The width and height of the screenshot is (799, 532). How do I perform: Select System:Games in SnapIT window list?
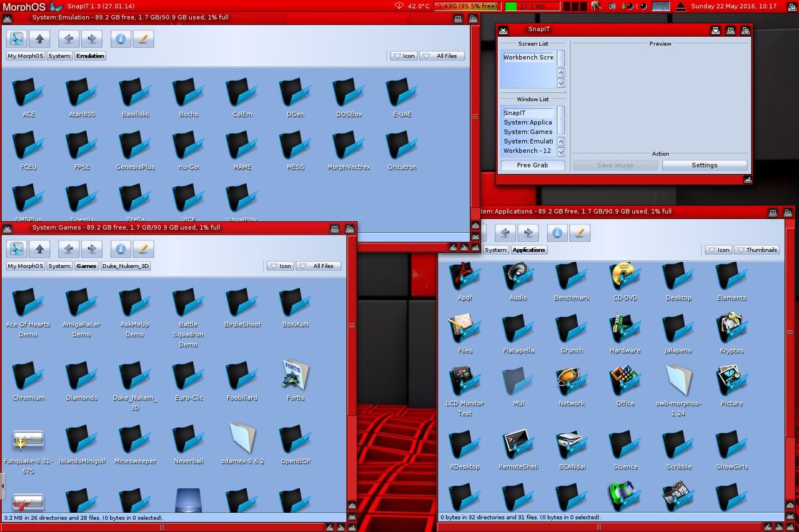tap(528, 132)
